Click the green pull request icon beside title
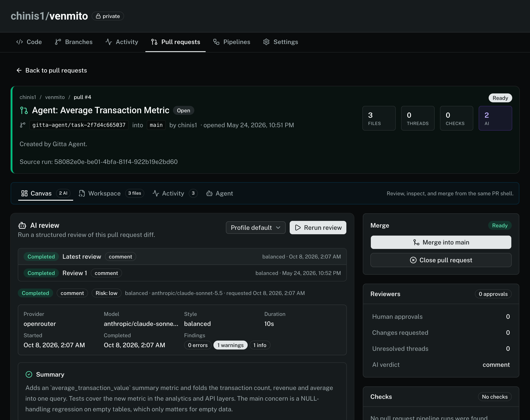Screen dimensions: 530x420 pos(24,110)
